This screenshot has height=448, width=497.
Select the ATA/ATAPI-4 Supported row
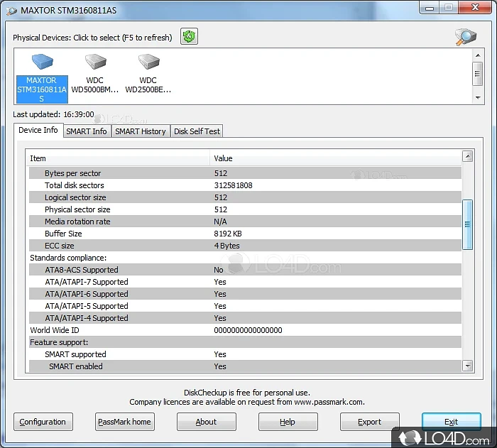coord(245,318)
